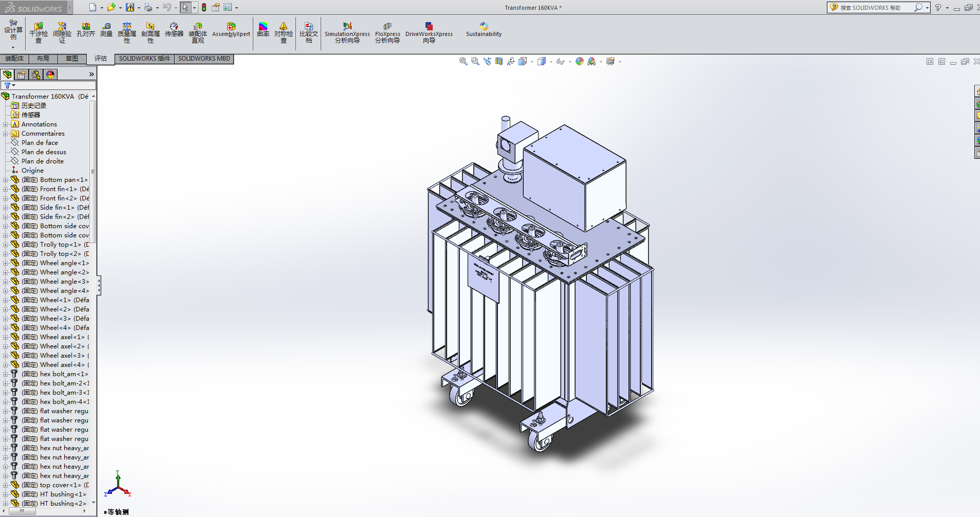
Task: Select Plan de face in feature tree
Action: click(x=40, y=143)
